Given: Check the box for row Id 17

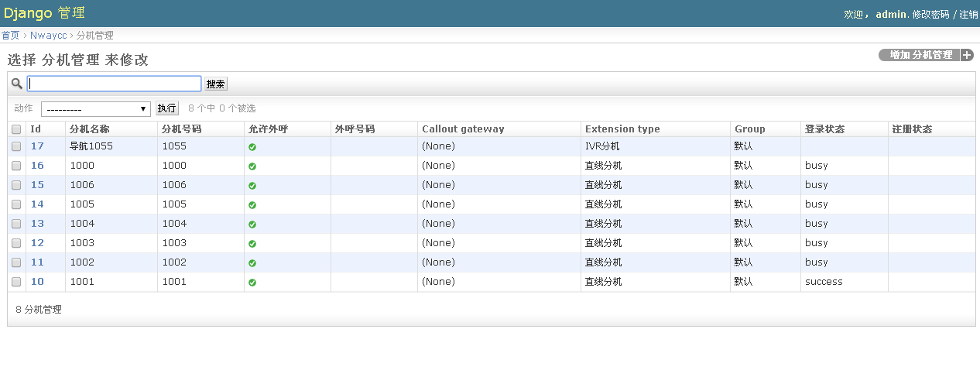Looking at the screenshot, I should (16, 146).
